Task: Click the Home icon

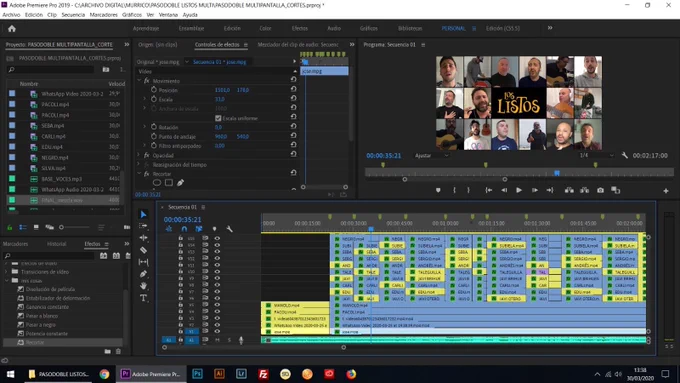Action: point(12,29)
